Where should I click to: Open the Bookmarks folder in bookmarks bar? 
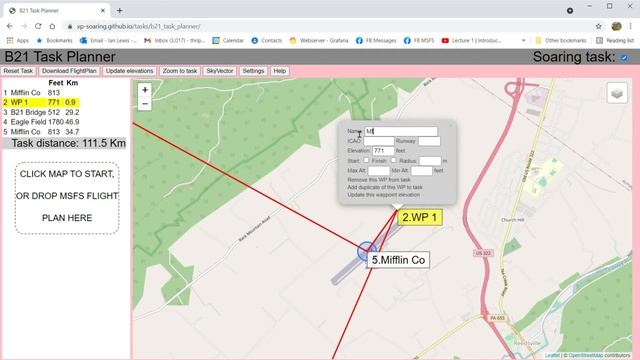tap(54, 40)
